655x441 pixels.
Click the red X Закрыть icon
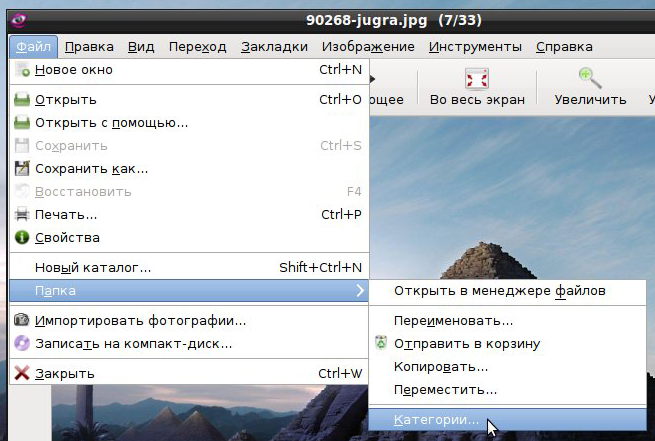(22, 373)
